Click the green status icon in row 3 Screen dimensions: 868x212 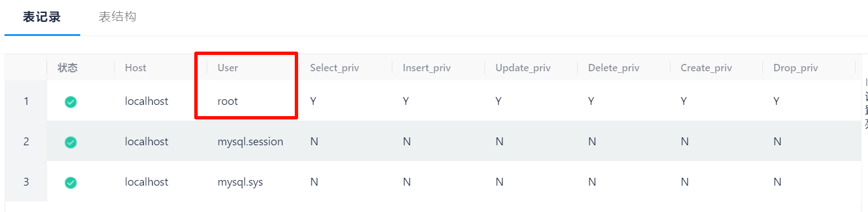tap(71, 183)
